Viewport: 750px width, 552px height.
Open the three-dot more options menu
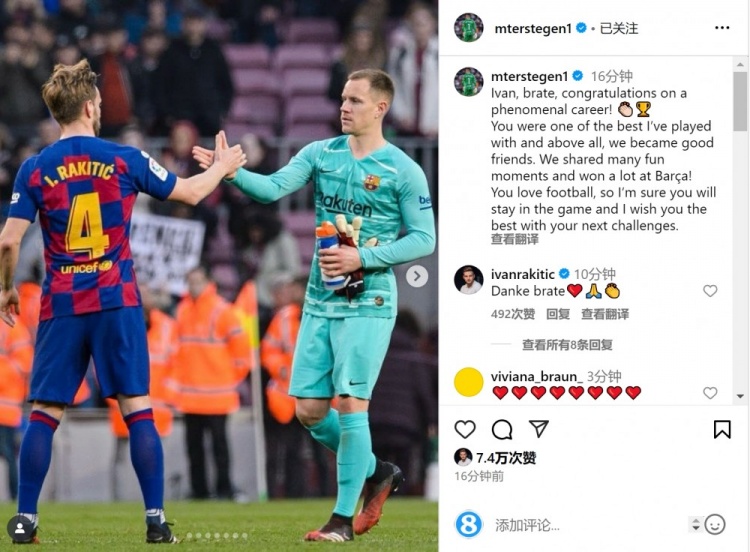point(722,28)
